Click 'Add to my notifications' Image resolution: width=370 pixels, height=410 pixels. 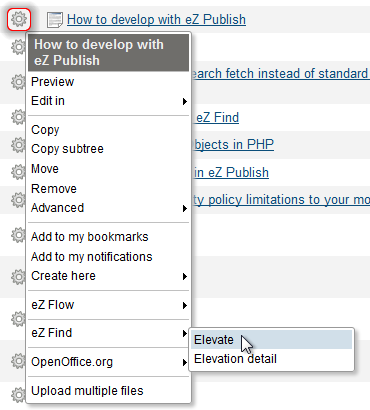108,257
